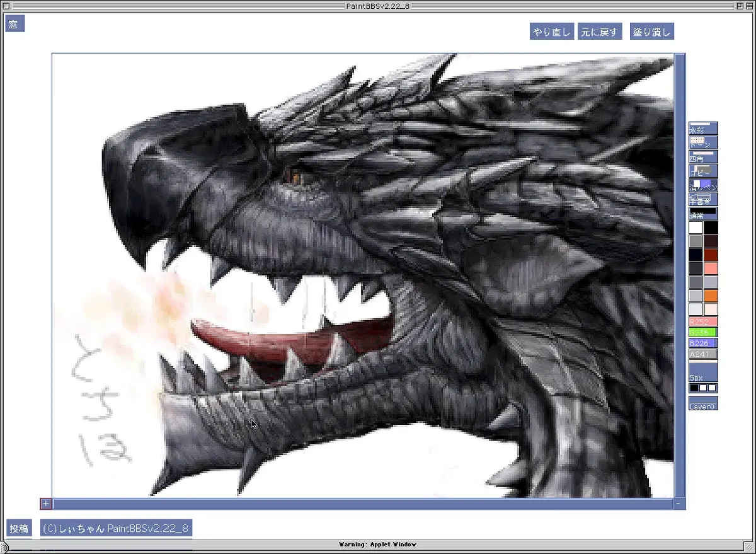Screen dimensions: 756x554
Task: Close the applet window via title bar box
Action: (7, 6)
